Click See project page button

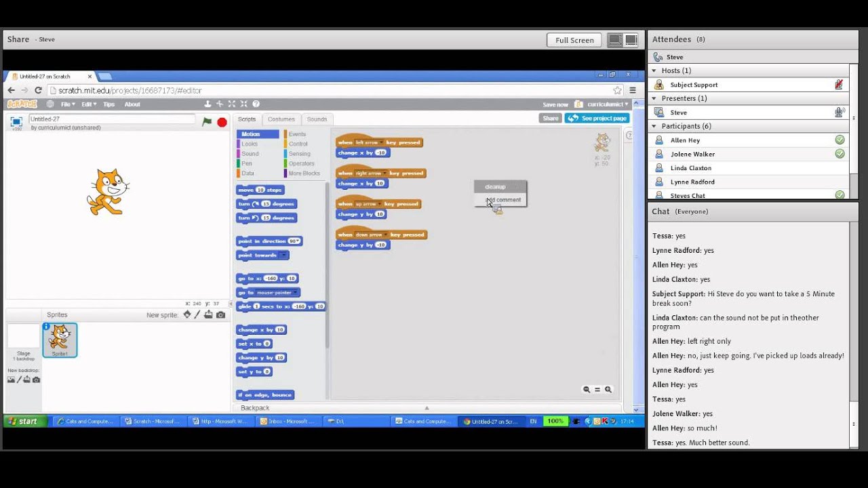click(597, 118)
